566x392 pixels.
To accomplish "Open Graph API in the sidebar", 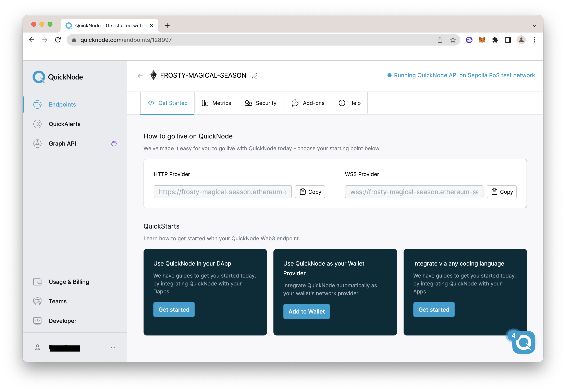I will (x=62, y=143).
